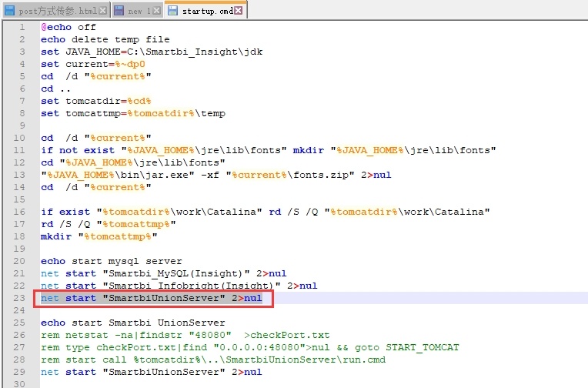Close the new 1 tab
This screenshot has height=388, width=588.
pyautogui.click(x=157, y=11)
